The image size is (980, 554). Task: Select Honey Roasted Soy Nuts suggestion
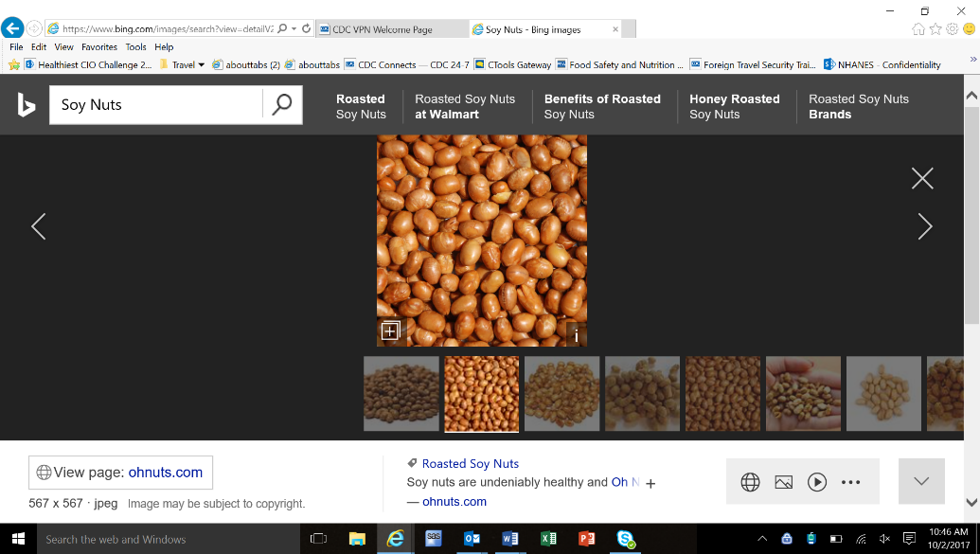735,106
